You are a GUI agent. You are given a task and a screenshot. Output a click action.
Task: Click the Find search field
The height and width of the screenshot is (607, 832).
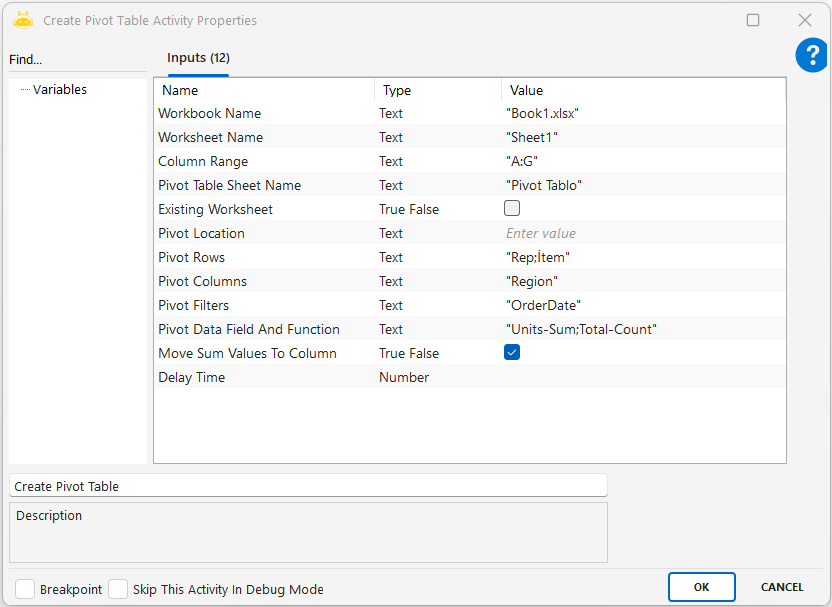(x=75, y=60)
